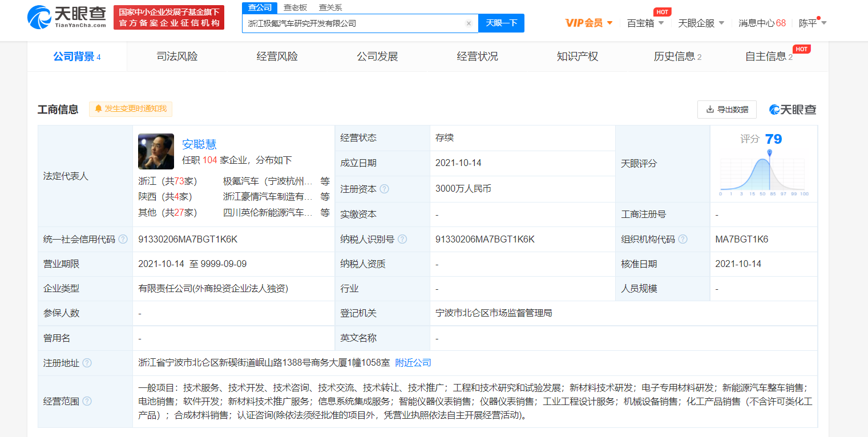Click company type 有限责任公司(外商投资企业法人独资)
Viewport: 868px width, 437px height.
tap(213, 289)
